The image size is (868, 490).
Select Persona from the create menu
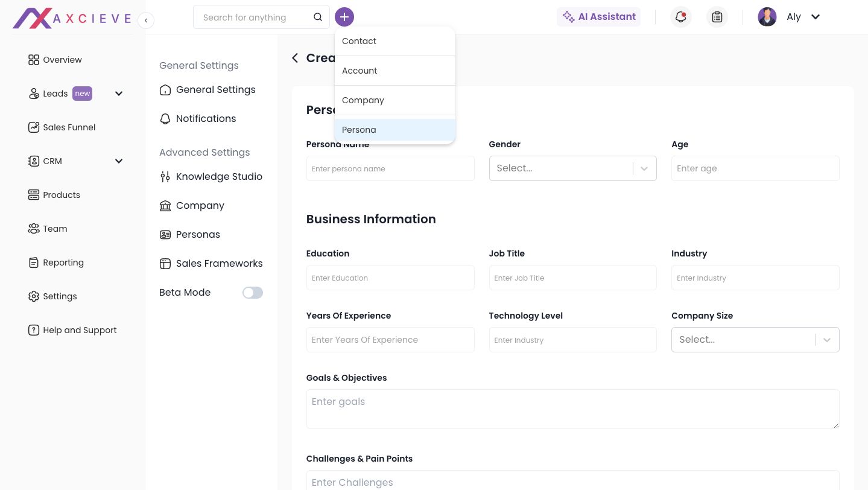(359, 130)
